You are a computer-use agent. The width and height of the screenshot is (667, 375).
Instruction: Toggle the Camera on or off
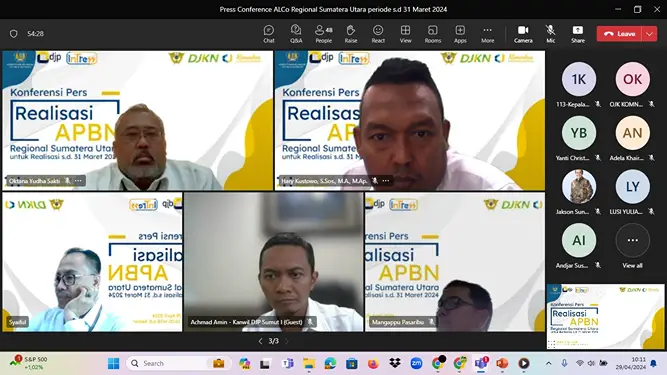point(523,34)
